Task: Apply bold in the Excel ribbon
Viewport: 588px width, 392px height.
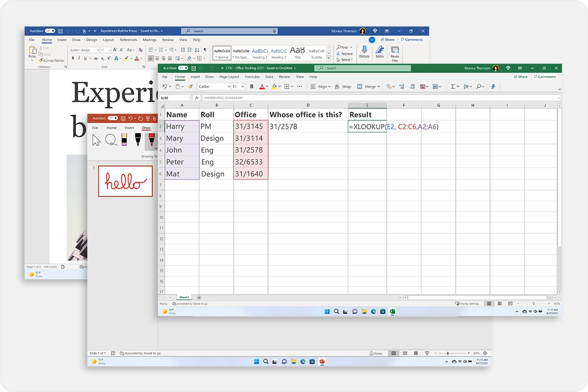Action: (252, 86)
